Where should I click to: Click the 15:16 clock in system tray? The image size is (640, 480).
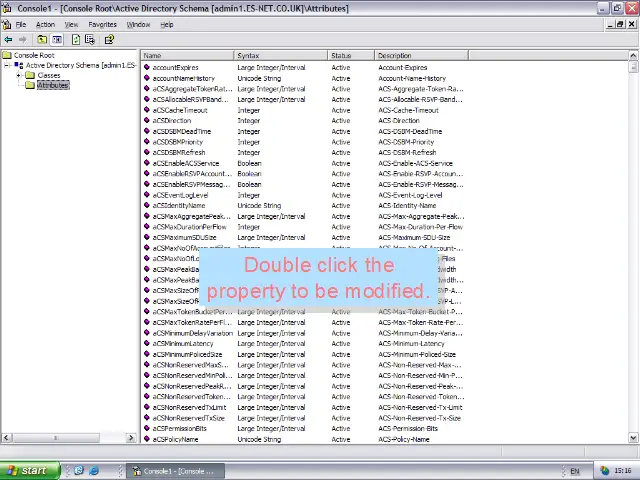[623, 471]
